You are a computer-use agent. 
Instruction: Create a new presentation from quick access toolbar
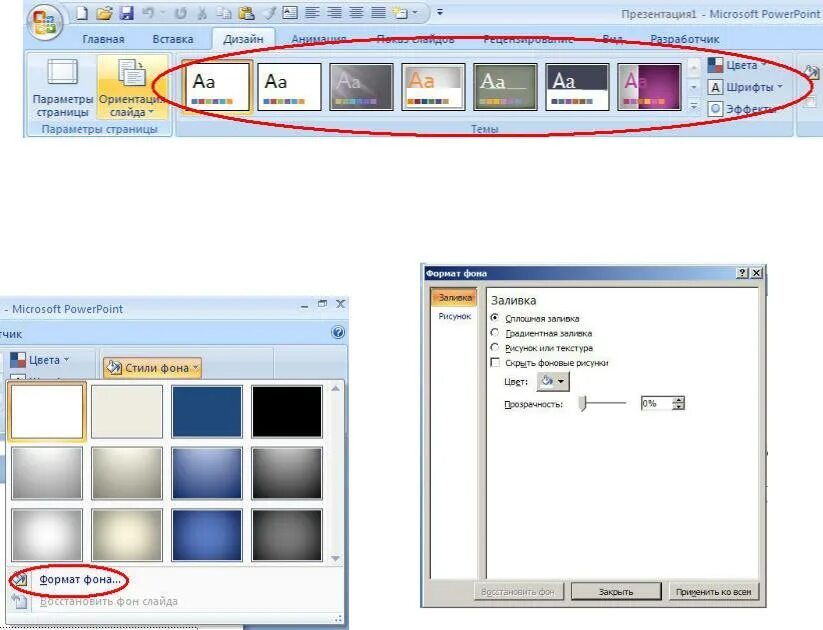(x=82, y=13)
